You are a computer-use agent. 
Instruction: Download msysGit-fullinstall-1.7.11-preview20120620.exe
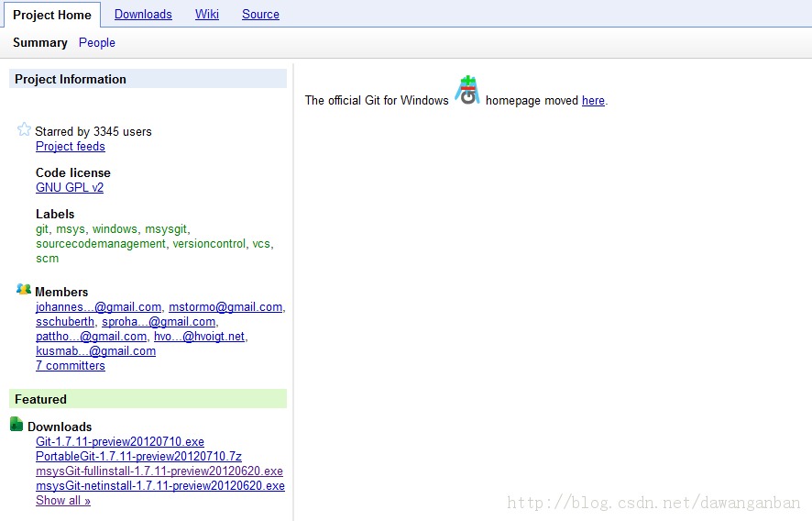pyautogui.click(x=159, y=471)
